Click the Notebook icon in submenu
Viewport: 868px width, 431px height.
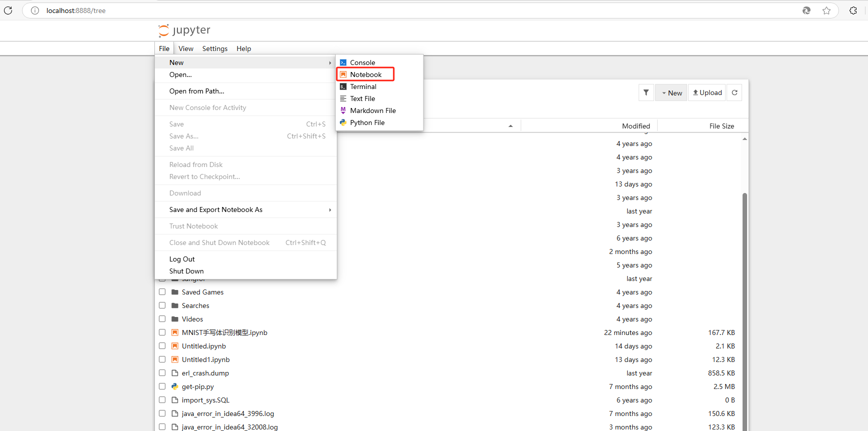(343, 74)
